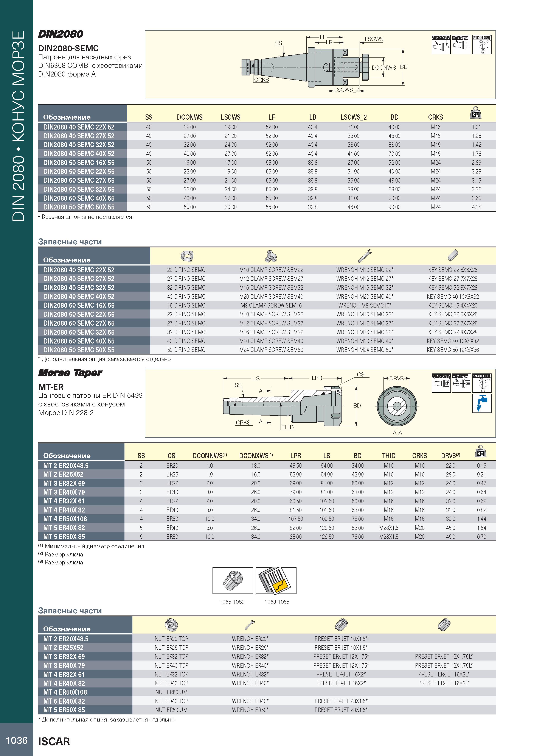Click the description 'DIN6358 COMBI с хвостовиками'

[x=90, y=66]
